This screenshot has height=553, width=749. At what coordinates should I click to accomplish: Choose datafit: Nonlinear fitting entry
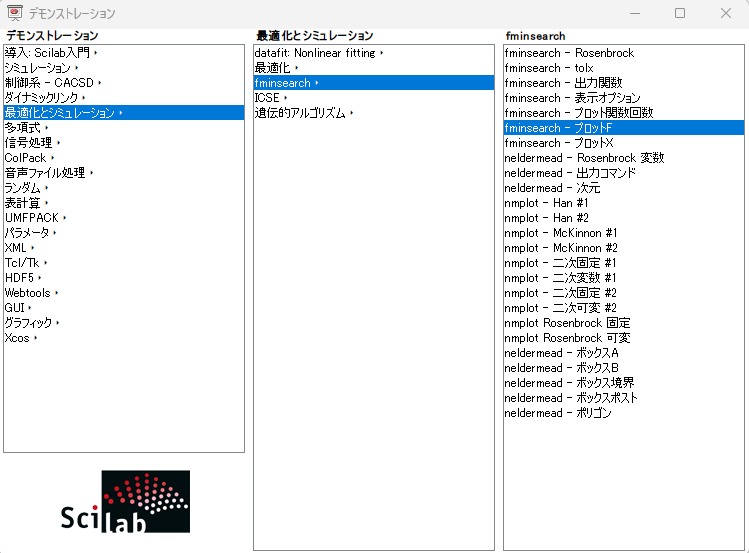[318, 53]
